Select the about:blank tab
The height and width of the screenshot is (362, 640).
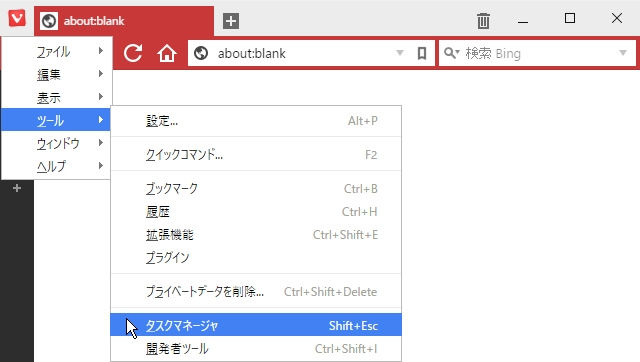click(124, 21)
